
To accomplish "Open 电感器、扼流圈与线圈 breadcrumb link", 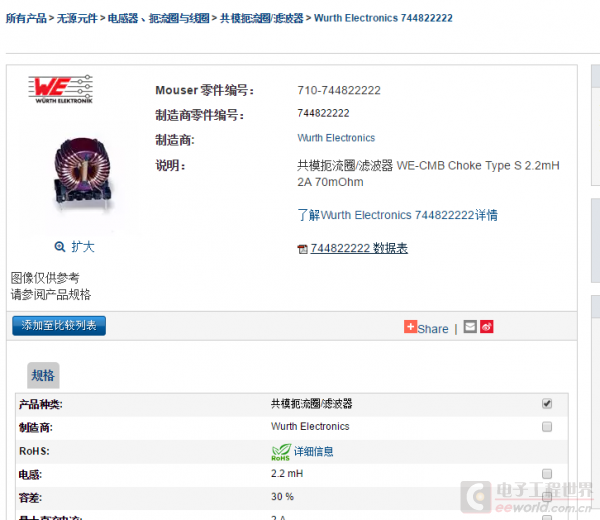I will coord(158,18).
